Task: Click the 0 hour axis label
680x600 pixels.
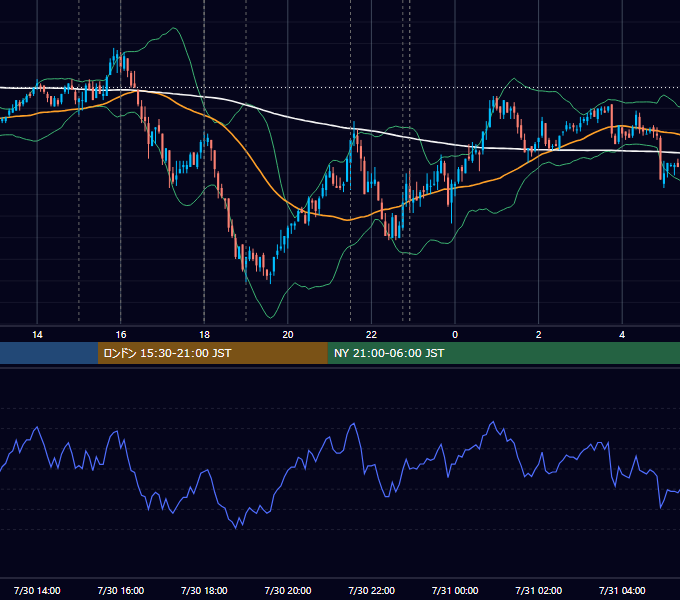Action: (455, 335)
